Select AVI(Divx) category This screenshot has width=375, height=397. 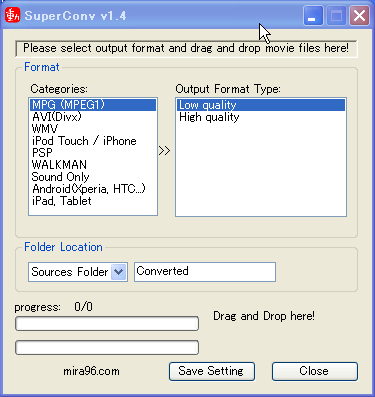(93, 117)
